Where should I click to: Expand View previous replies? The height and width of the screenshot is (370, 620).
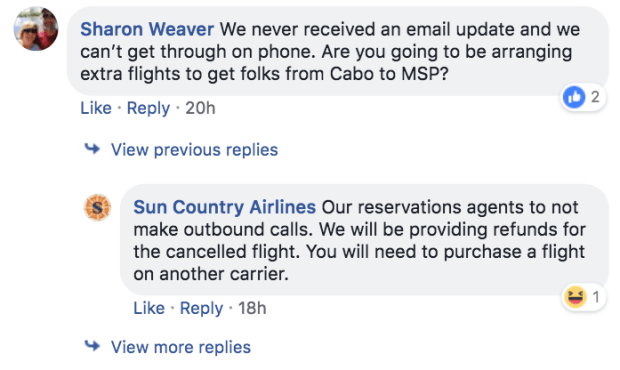click(x=194, y=150)
